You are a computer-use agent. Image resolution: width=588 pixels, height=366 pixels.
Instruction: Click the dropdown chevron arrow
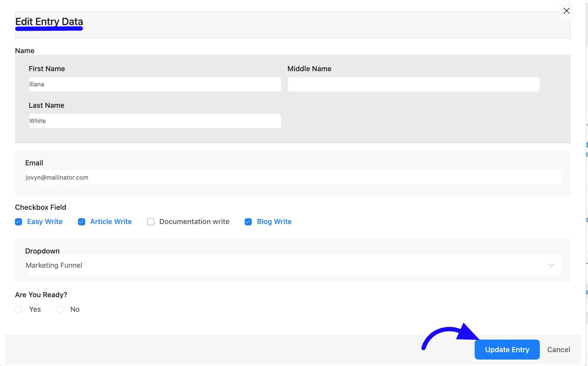point(551,265)
